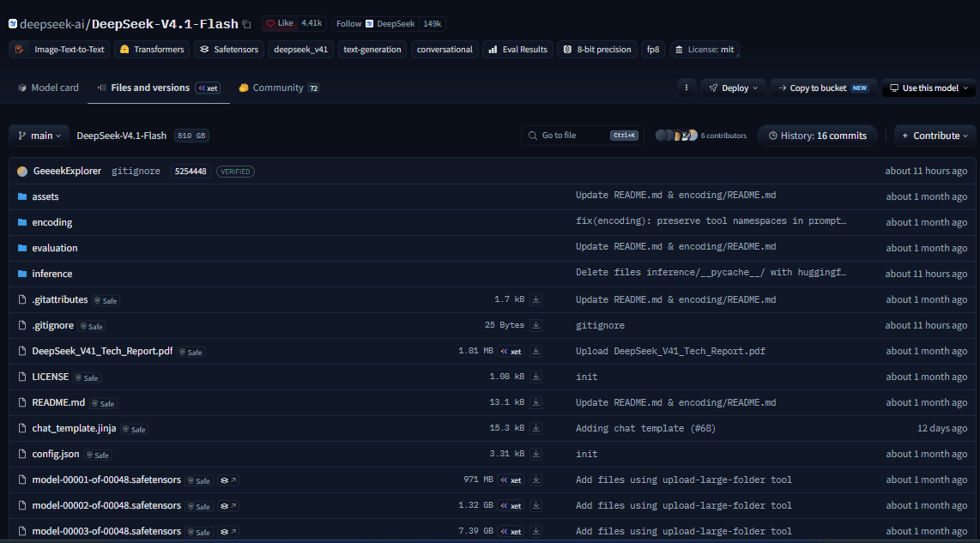
Task: Open the DeepSeek-V4.1-Flash repo root breadcrumb
Action: [121, 136]
